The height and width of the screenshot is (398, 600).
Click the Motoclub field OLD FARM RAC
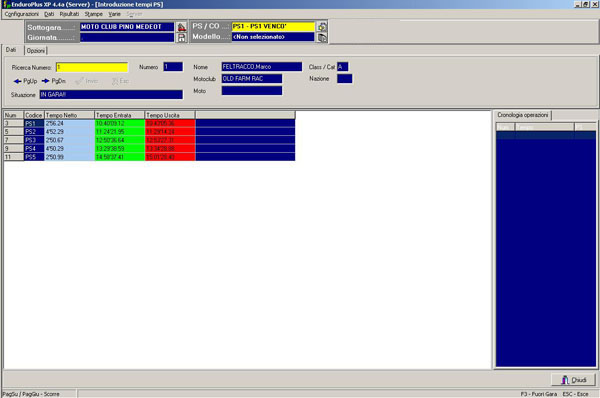tap(252, 79)
